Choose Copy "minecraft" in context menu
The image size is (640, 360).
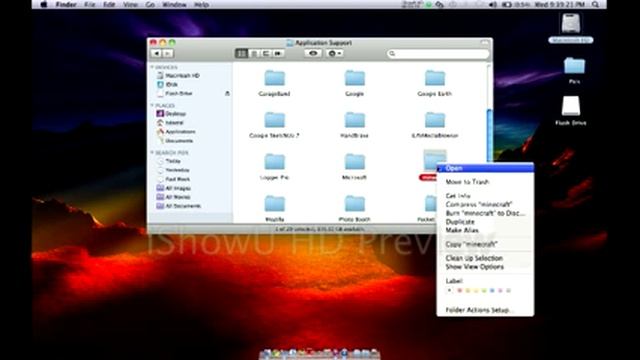point(485,244)
